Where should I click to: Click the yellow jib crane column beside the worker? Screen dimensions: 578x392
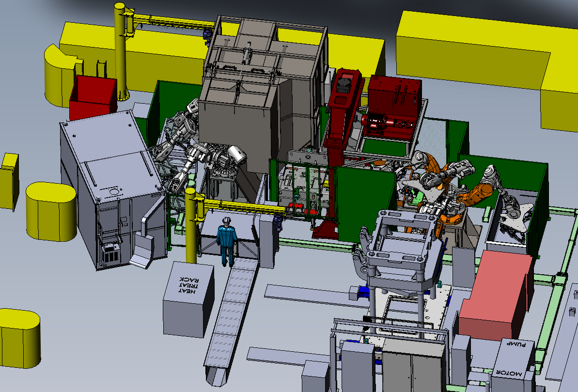[191, 225]
